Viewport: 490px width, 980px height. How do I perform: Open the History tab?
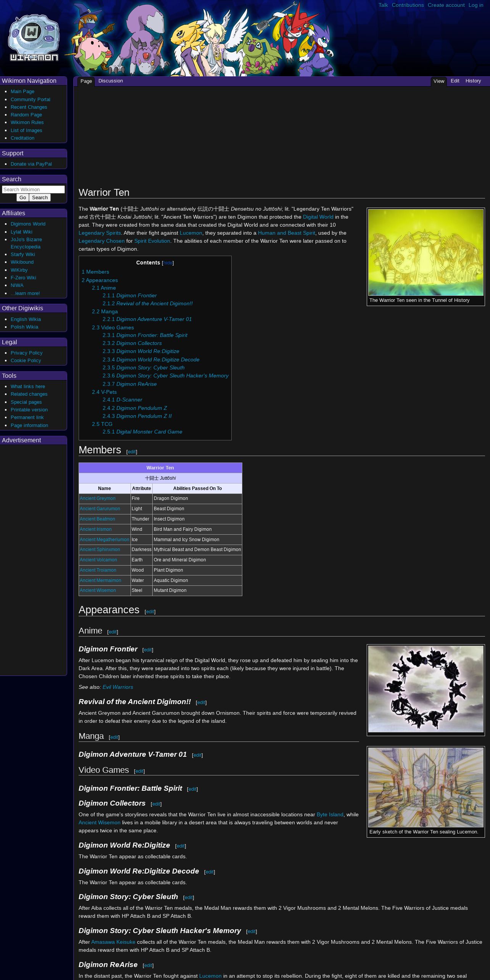(473, 81)
